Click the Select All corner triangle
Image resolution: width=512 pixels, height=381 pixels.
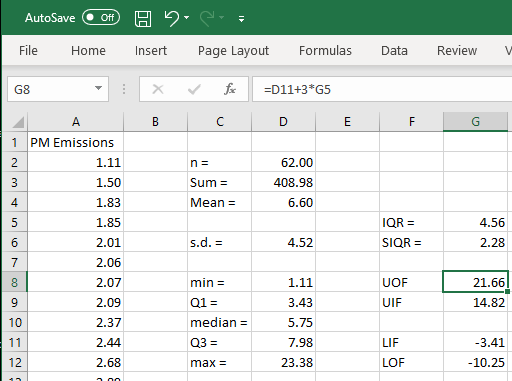click(17, 122)
